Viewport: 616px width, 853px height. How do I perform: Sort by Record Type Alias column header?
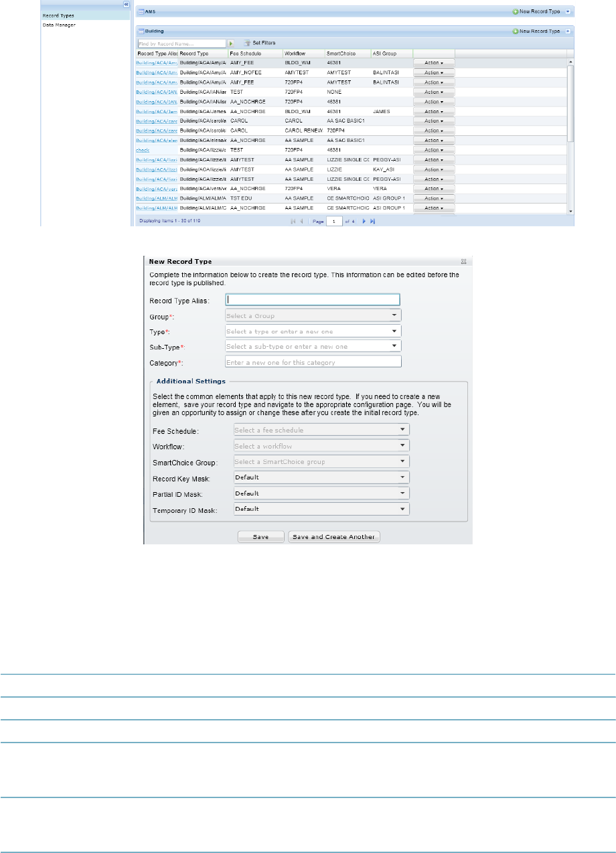coord(157,53)
